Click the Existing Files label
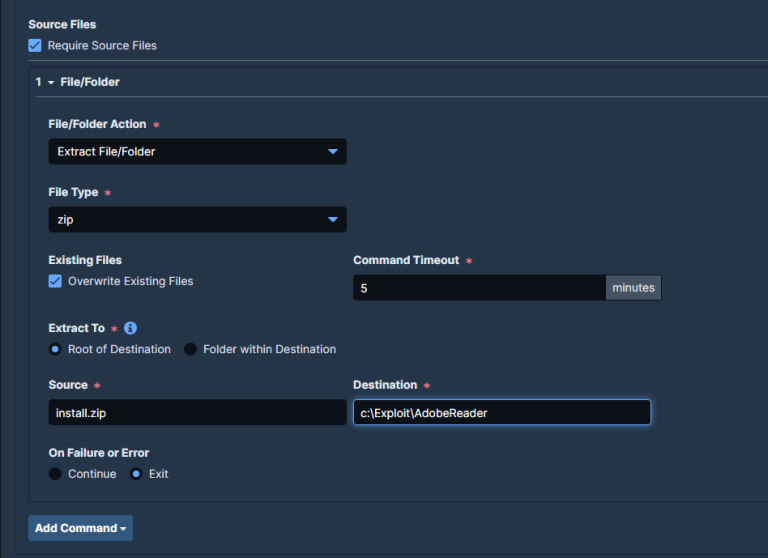Screen dimensions: 768x558 [x=85, y=260]
